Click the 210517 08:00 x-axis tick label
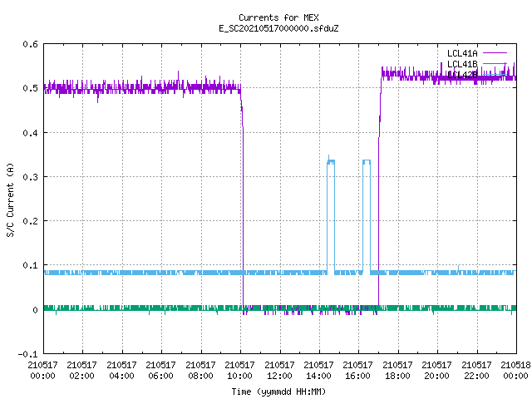Viewport: 532px width, 399px height. (x=200, y=370)
